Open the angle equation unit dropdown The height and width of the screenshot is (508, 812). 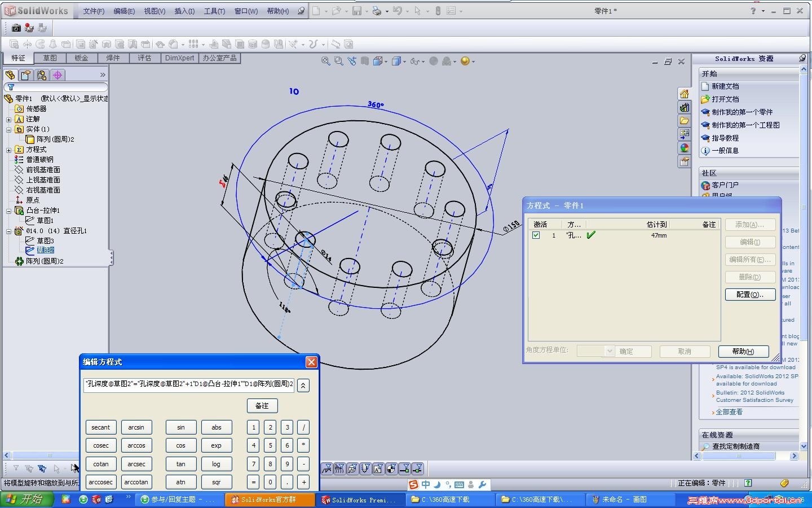pos(610,351)
